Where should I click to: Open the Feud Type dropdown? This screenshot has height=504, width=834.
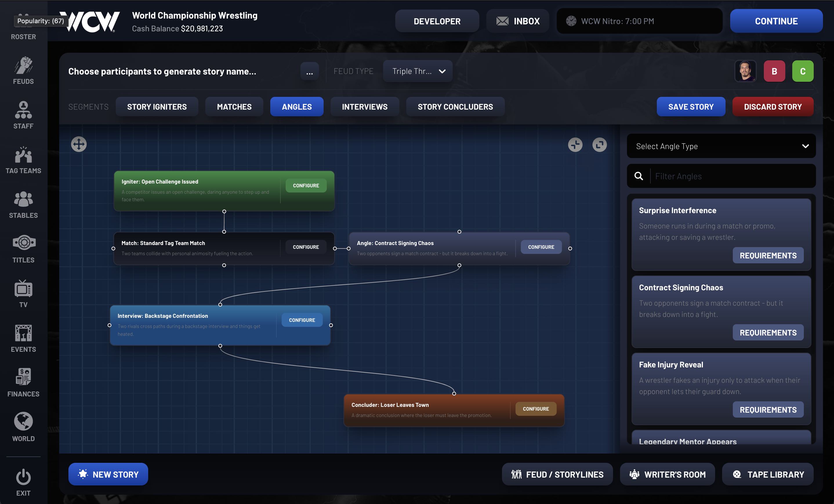[418, 71]
